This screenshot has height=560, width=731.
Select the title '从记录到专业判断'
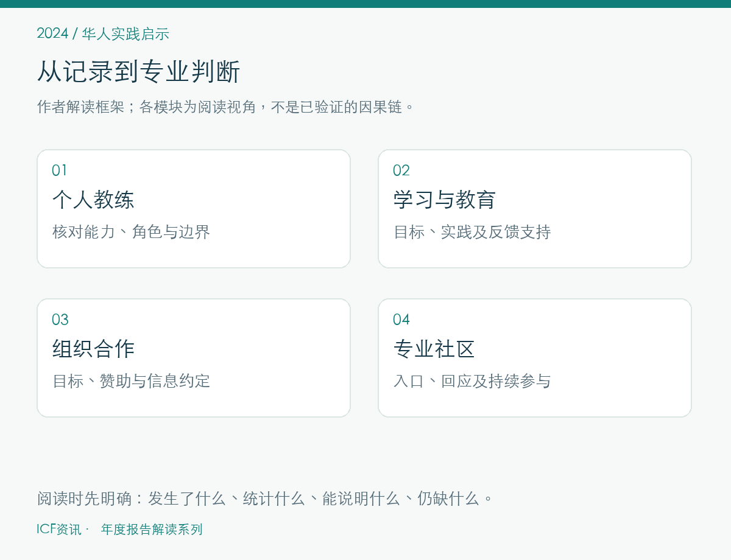138,71
